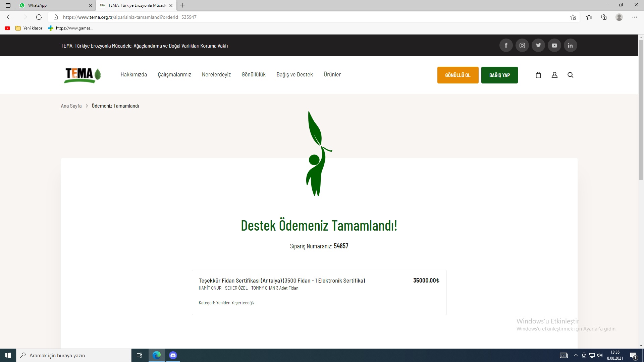
Task: Click the Destek Ödemeniz Tamamlandı heading
Action: point(319,226)
